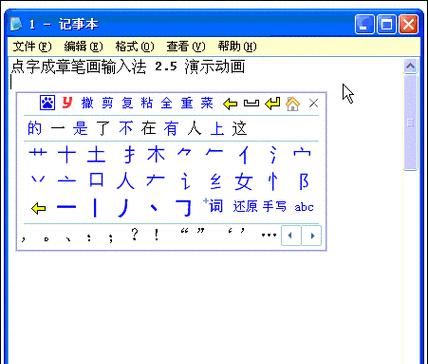Click the yellow left arrow beside strokes
This screenshot has width=428, height=364.
38,209
